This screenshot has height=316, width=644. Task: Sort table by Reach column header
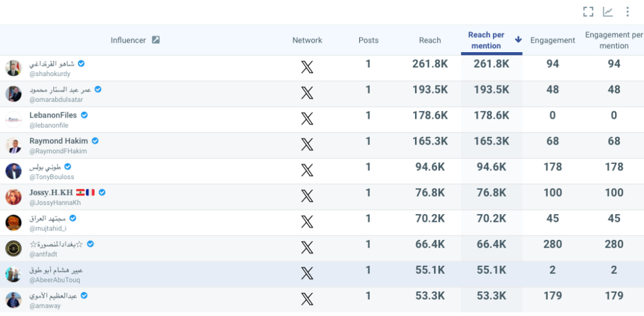(x=430, y=40)
